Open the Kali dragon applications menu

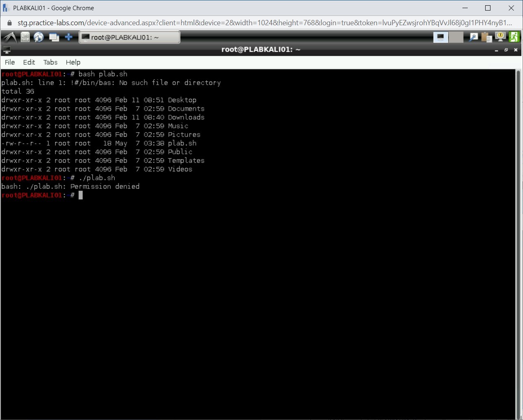pyautogui.click(x=9, y=37)
